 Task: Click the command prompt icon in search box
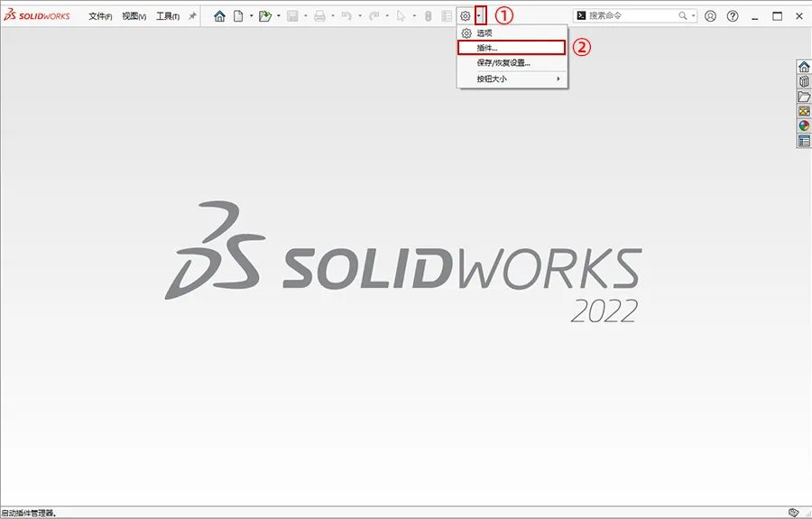581,15
